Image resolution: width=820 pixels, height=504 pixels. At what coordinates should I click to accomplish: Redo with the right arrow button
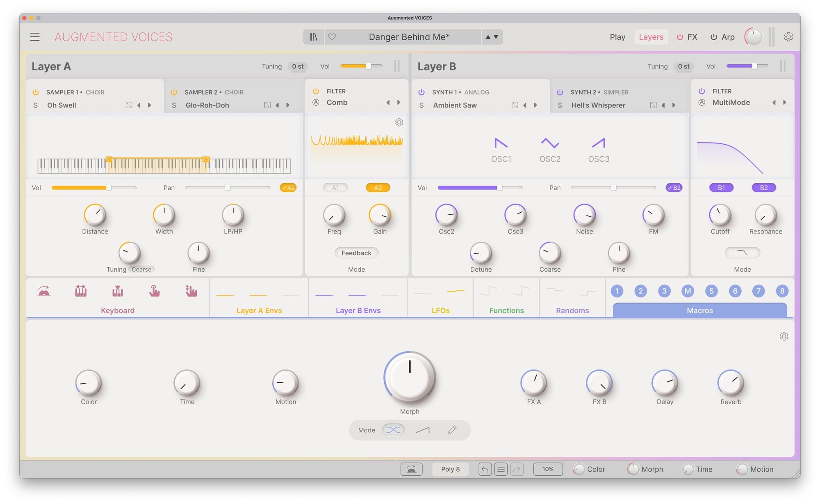[517, 469]
